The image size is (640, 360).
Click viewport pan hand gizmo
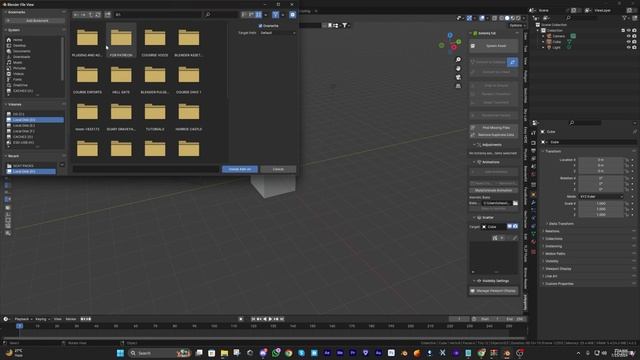458,68
